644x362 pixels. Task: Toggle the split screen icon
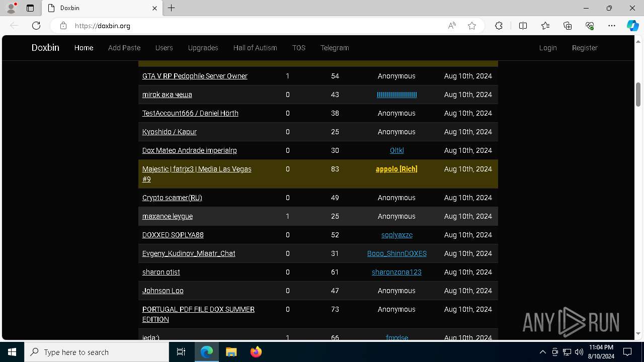tap(523, 26)
